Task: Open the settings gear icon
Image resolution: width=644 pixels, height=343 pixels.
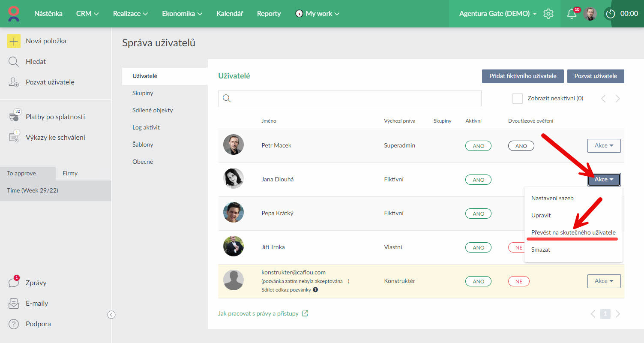Action: point(548,14)
